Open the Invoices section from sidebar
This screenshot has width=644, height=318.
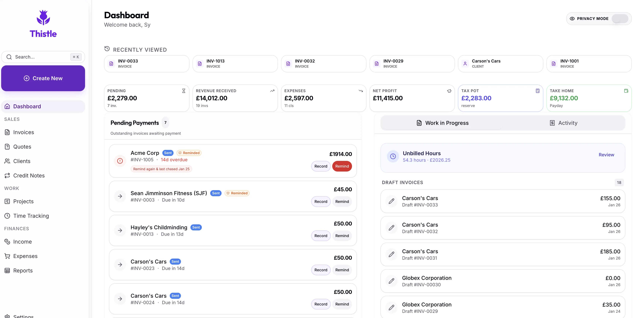(x=24, y=132)
